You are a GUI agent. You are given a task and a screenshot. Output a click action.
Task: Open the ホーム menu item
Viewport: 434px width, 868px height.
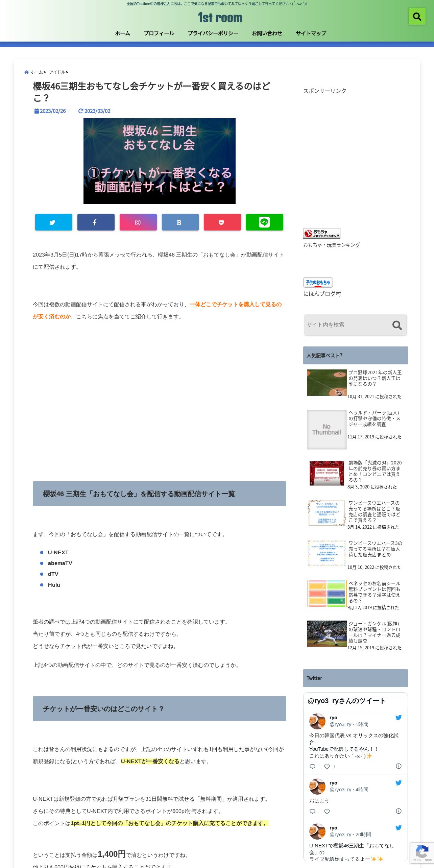(122, 33)
